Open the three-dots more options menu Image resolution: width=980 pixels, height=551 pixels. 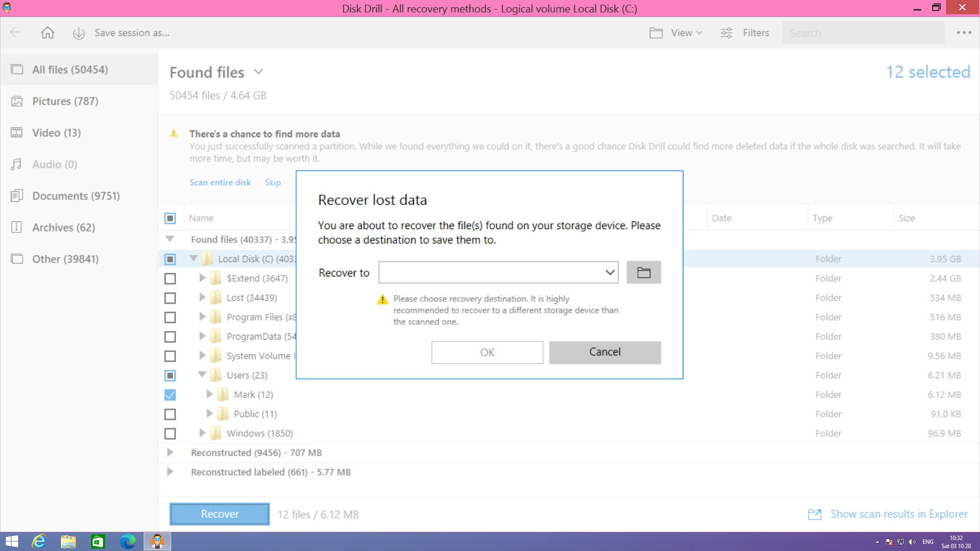[964, 33]
